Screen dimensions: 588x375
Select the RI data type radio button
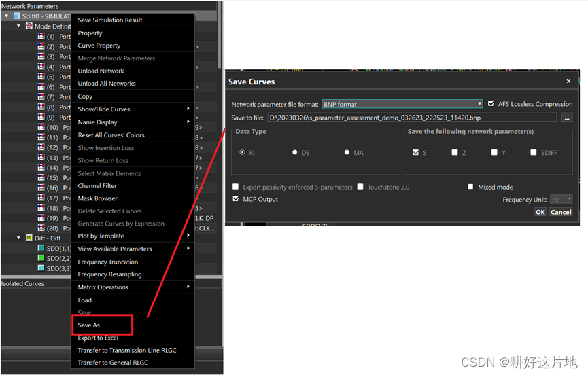pyautogui.click(x=242, y=152)
